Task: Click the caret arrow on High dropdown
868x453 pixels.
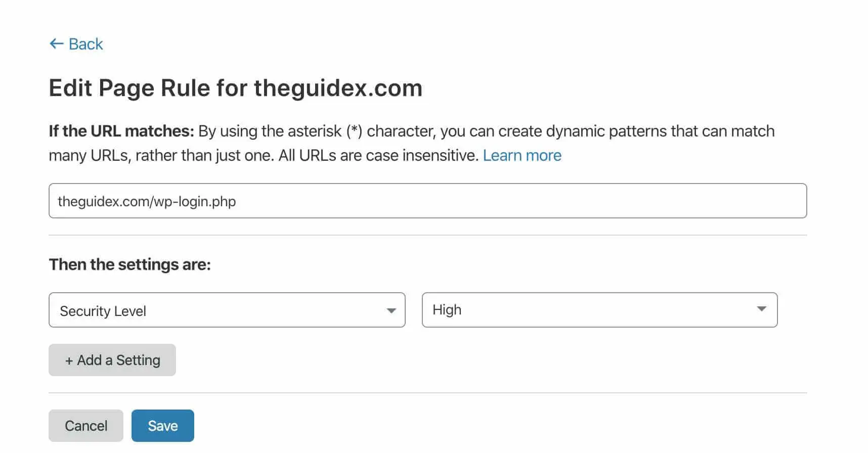Action: click(761, 309)
